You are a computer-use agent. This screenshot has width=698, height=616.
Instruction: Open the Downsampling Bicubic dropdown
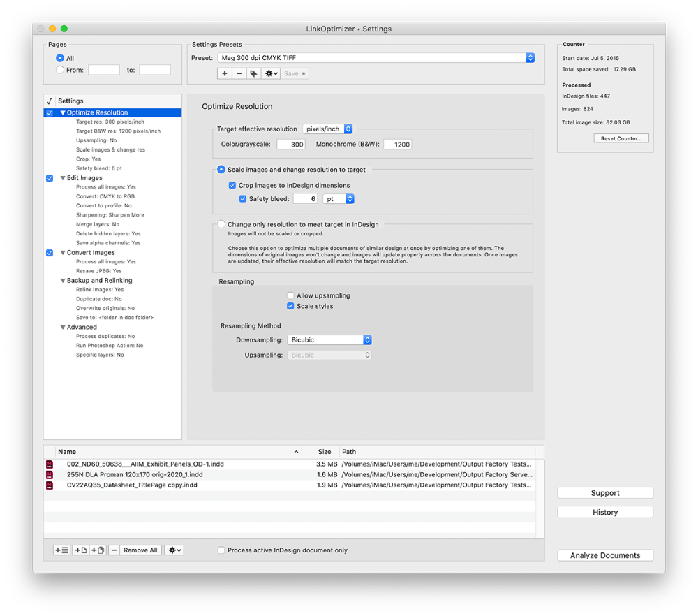pos(329,340)
